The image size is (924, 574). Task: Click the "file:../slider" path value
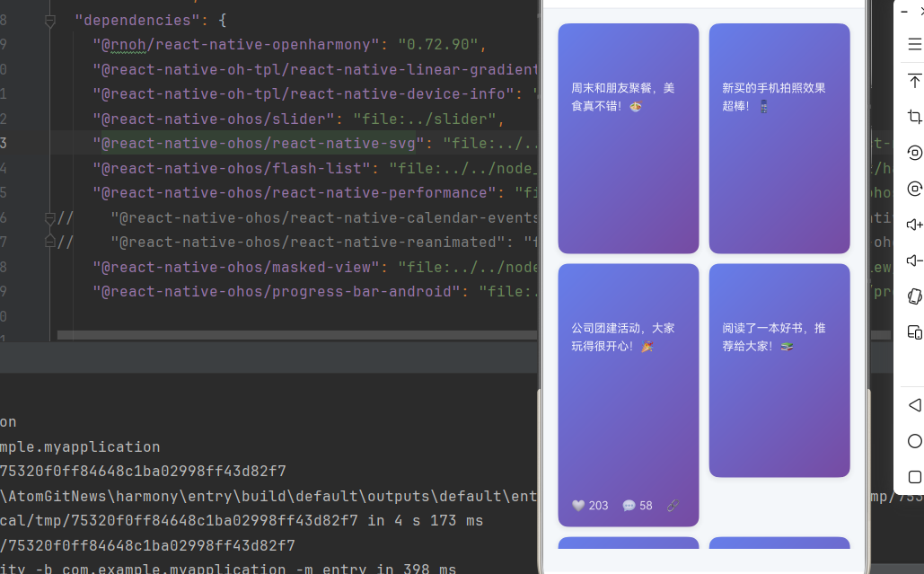click(x=424, y=119)
